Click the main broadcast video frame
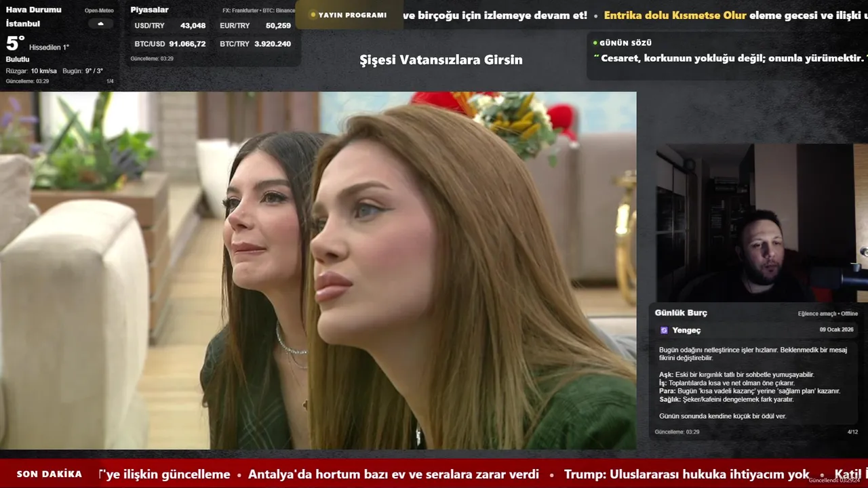The height and width of the screenshot is (488, 868). point(318,270)
